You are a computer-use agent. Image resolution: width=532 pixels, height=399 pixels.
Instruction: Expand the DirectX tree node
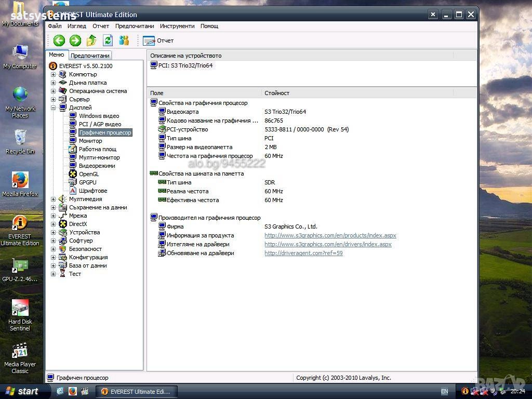pos(53,224)
